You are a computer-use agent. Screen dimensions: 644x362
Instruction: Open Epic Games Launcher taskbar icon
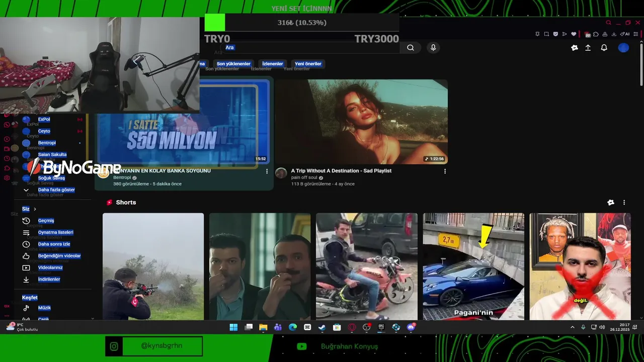381,327
